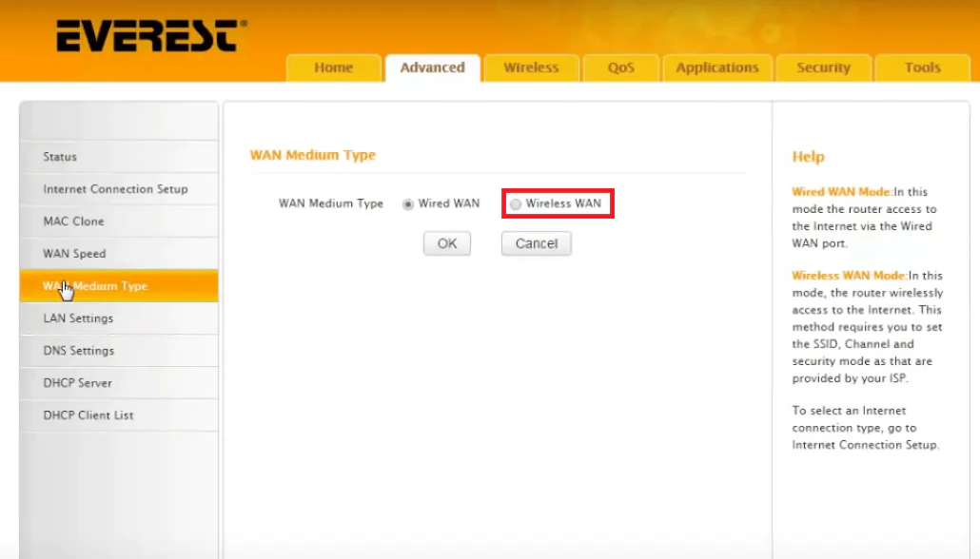Go to Internet Connection Setup

[115, 189]
